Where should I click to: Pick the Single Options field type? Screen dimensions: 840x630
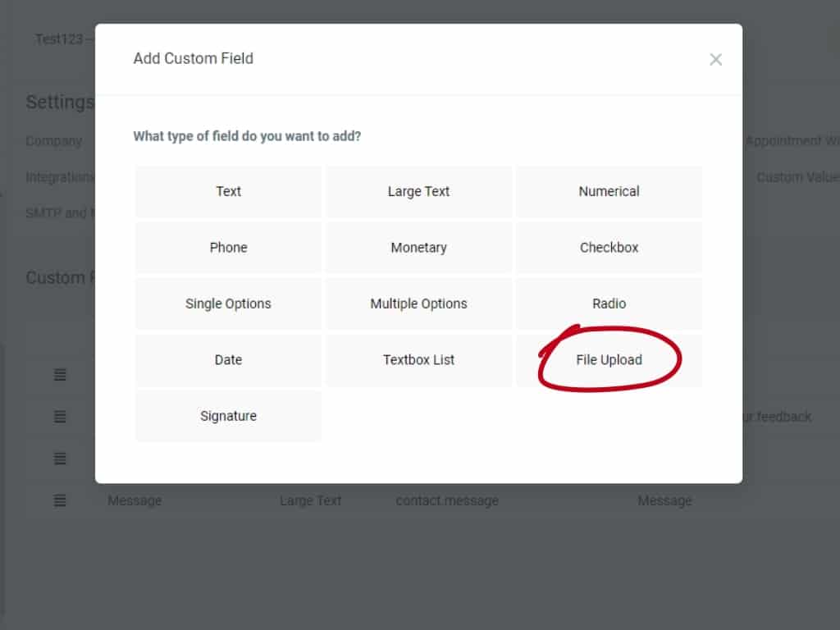point(228,304)
